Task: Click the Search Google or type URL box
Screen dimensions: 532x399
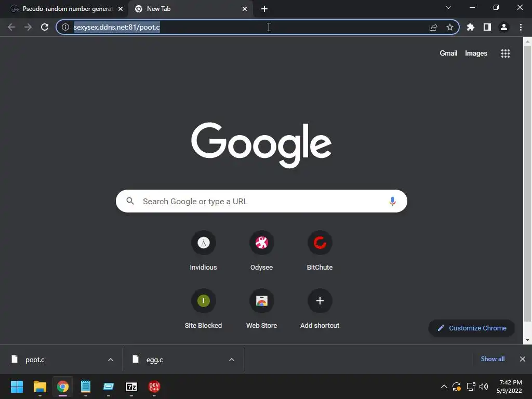Action: click(261, 201)
